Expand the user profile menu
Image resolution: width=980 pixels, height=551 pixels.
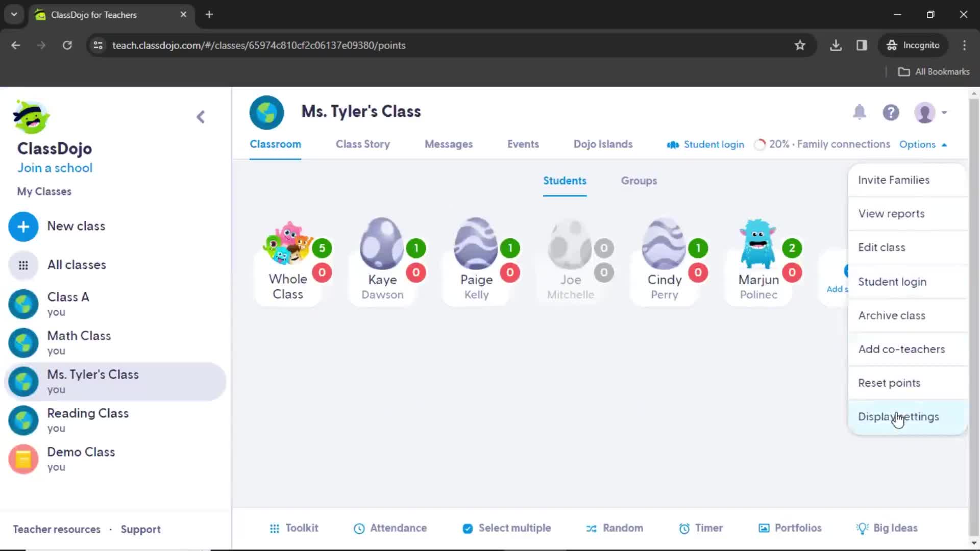click(x=932, y=112)
